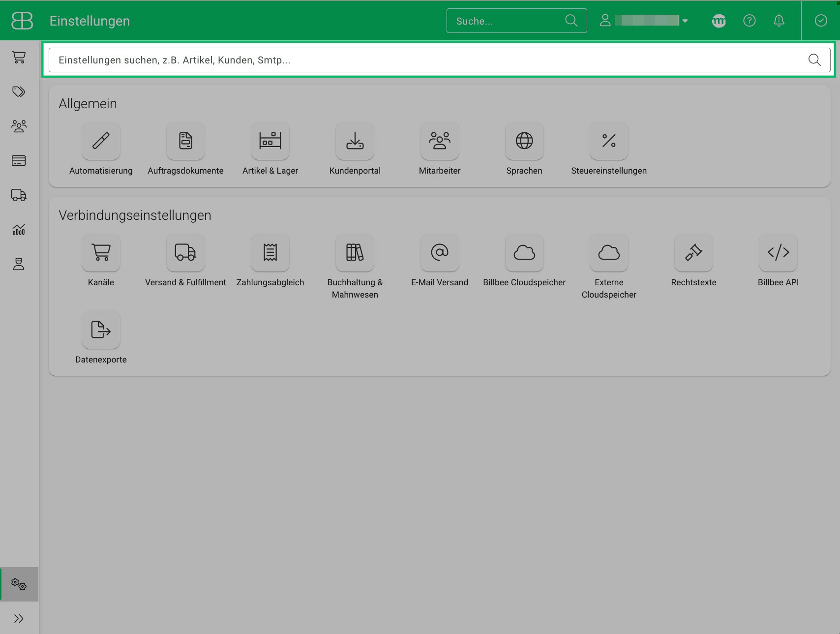Screen dimensions: 840x634
Task: Click the Automatisierung label
Action: point(101,171)
